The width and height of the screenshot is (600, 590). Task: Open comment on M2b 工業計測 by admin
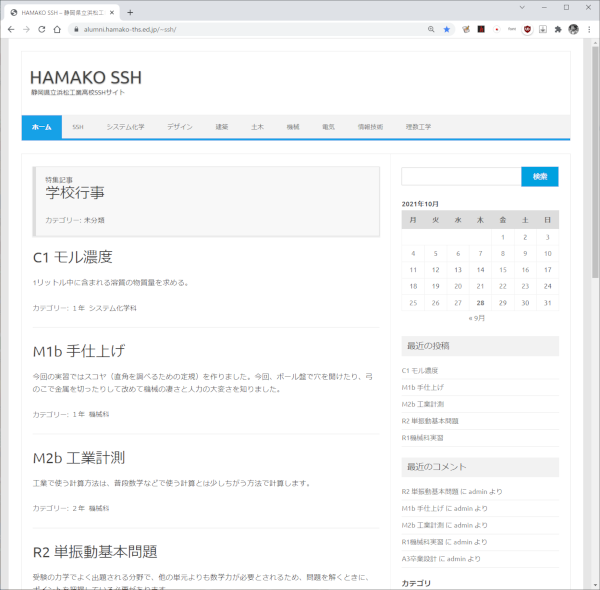423,525
